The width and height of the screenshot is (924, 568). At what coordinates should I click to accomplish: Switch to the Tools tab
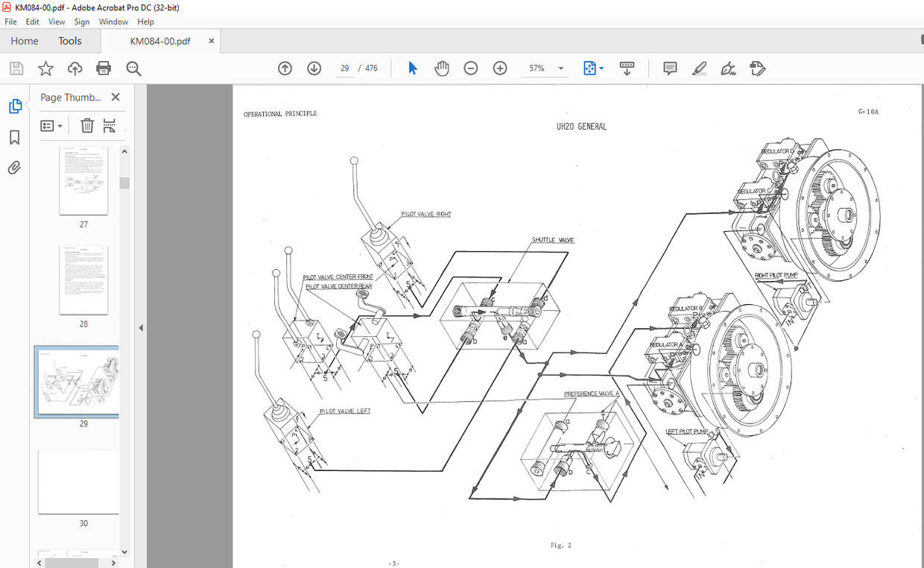click(x=70, y=41)
